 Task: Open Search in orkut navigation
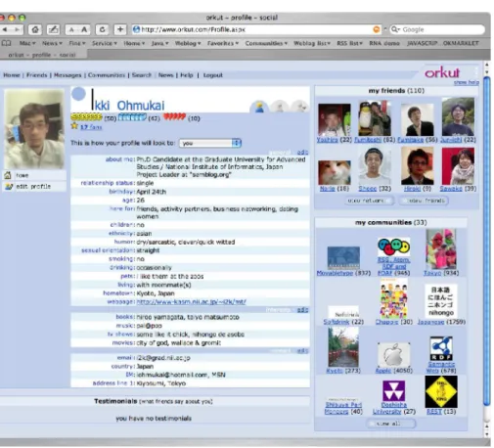(x=142, y=75)
